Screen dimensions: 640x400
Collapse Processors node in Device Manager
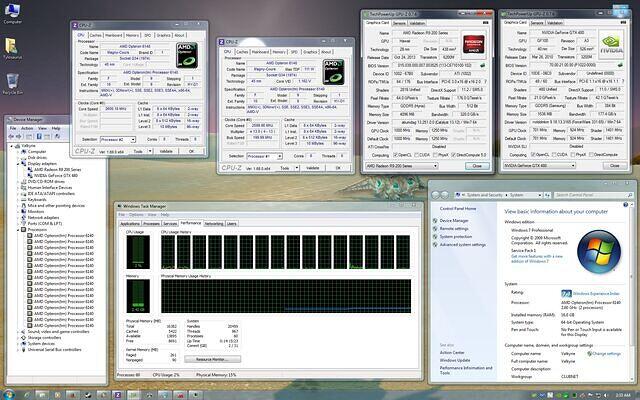[x=18, y=230]
